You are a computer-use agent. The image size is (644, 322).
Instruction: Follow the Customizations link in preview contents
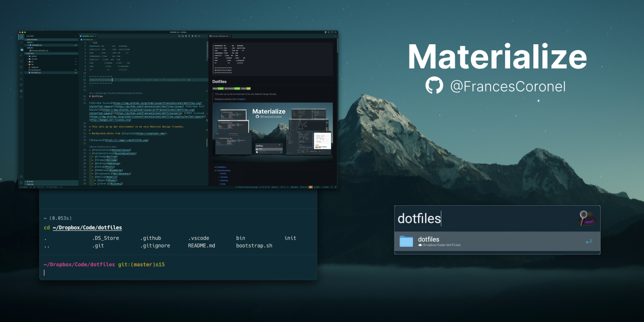[x=223, y=171]
